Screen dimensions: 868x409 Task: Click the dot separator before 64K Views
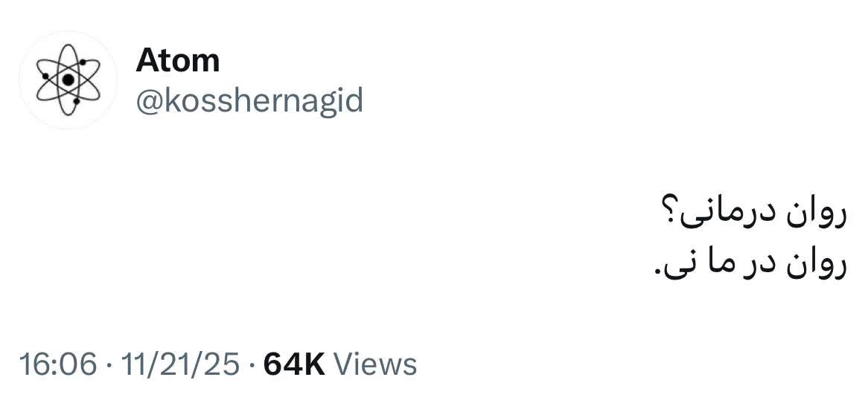tap(252, 365)
